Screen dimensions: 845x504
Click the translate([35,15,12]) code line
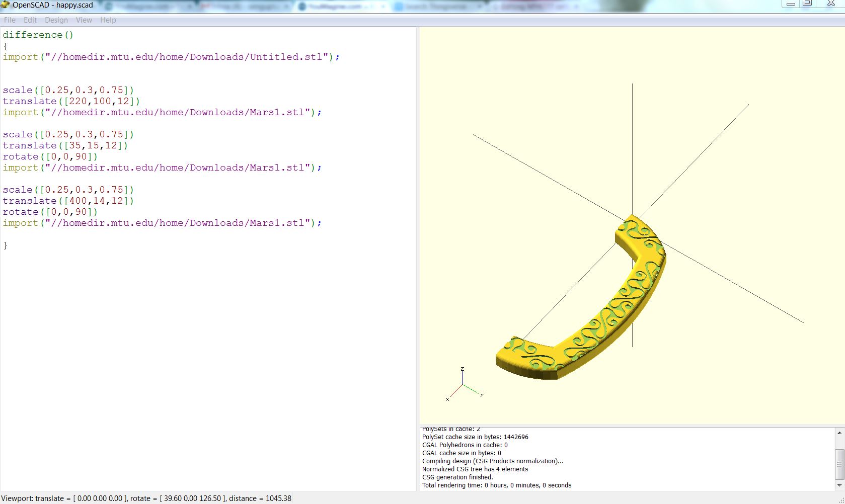tap(65, 145)
